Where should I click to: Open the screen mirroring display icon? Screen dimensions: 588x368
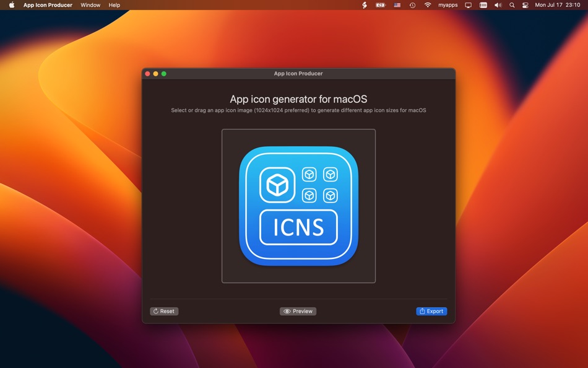coord(469,5)
